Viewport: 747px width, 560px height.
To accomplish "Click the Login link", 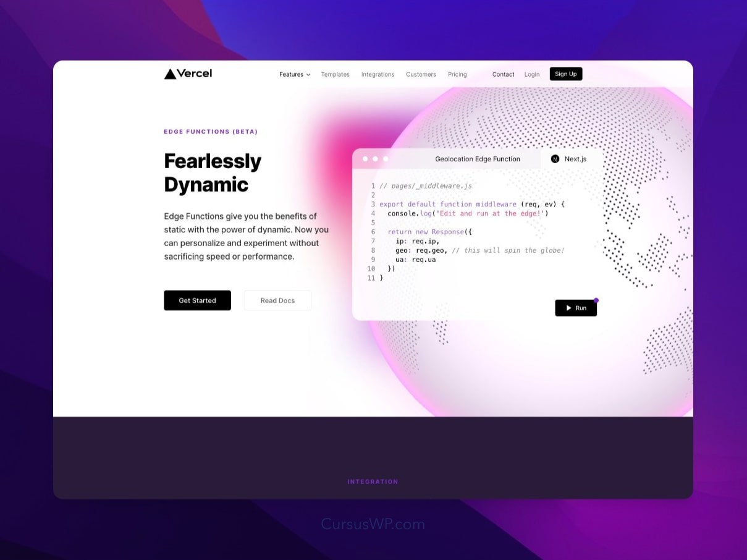I will click(x=532, y=74).
